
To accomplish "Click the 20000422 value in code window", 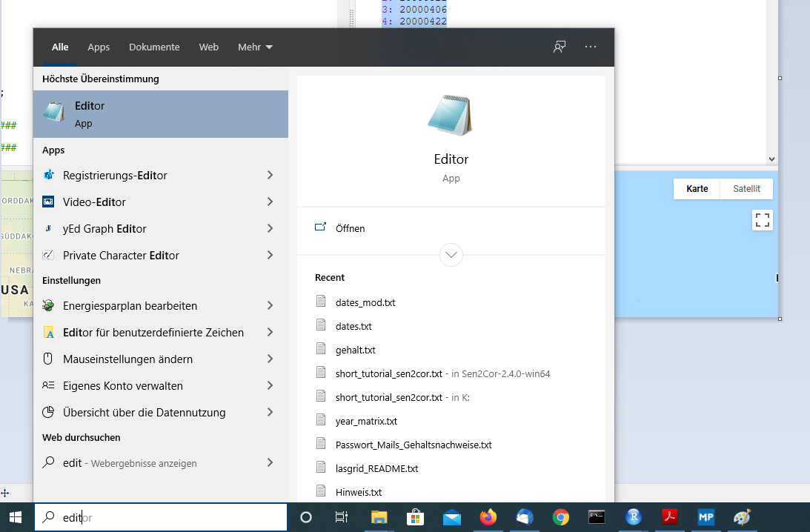I will [x=423, y=21].
